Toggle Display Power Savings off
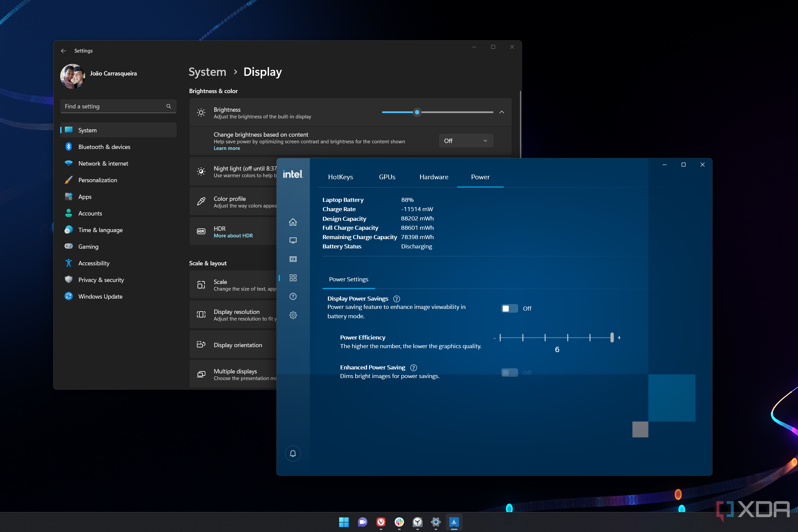This screenshot has height=532, width=798. (x=509, y=308)
